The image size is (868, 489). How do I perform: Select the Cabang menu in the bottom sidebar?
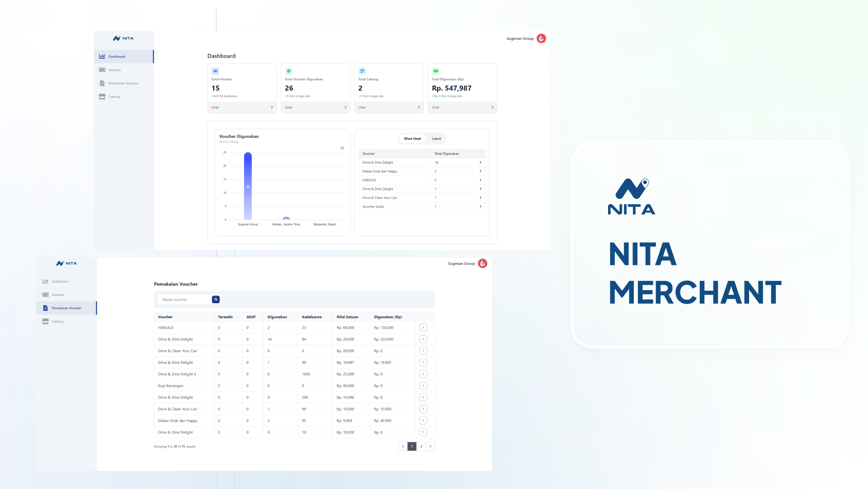click(x=57, y=321)
